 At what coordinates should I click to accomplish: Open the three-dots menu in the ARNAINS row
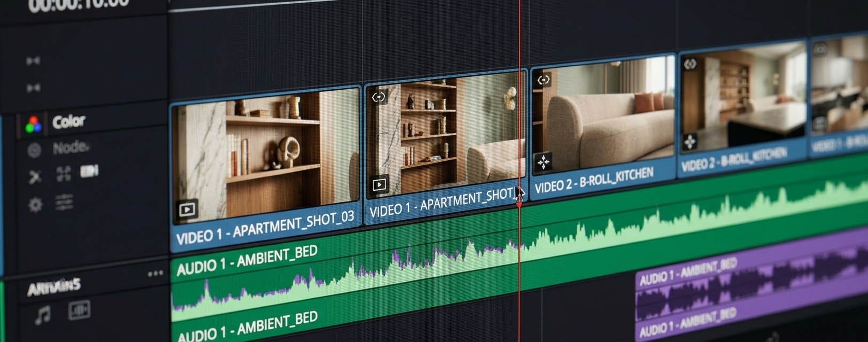tap(156, 274)
